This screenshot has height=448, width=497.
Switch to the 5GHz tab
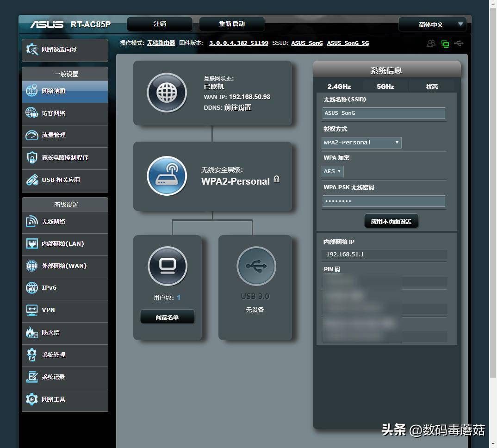[385, 87]
